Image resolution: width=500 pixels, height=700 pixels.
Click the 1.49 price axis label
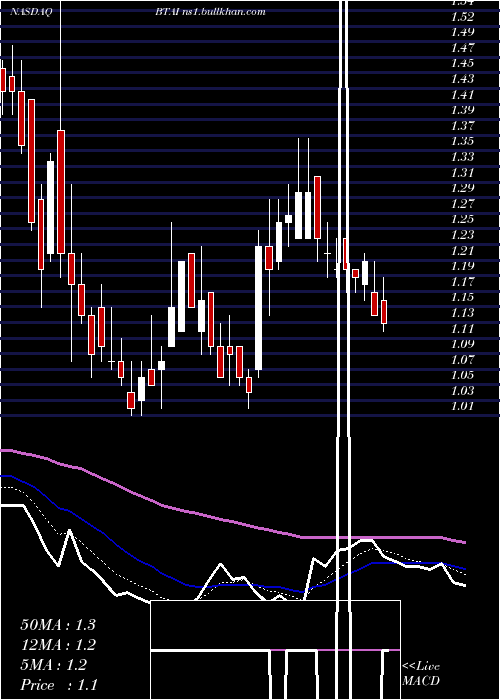coord(462,32)
